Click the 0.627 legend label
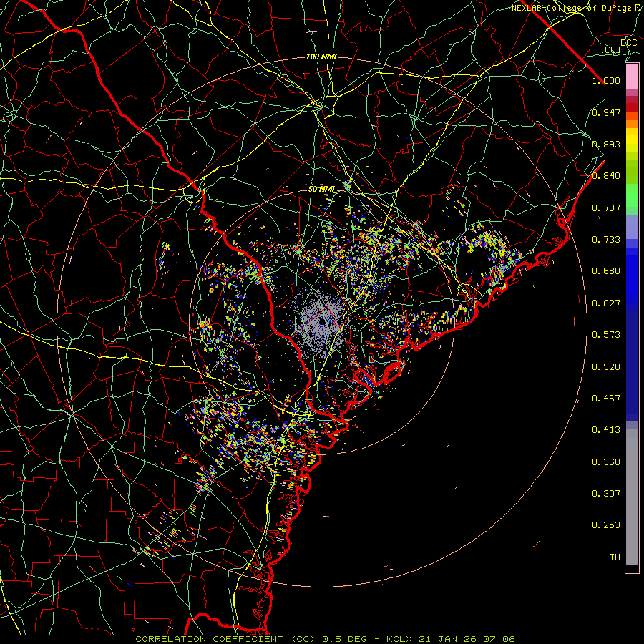Screen dimensions: 644x644 click(606, 303)
